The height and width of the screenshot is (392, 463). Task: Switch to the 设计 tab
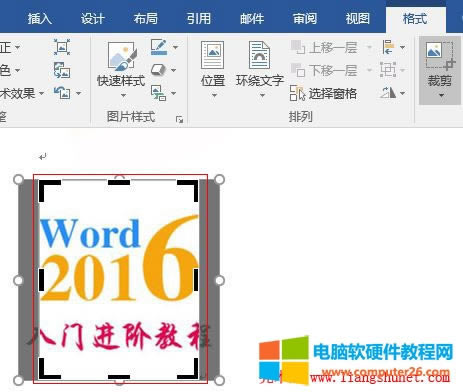point(93,19)
